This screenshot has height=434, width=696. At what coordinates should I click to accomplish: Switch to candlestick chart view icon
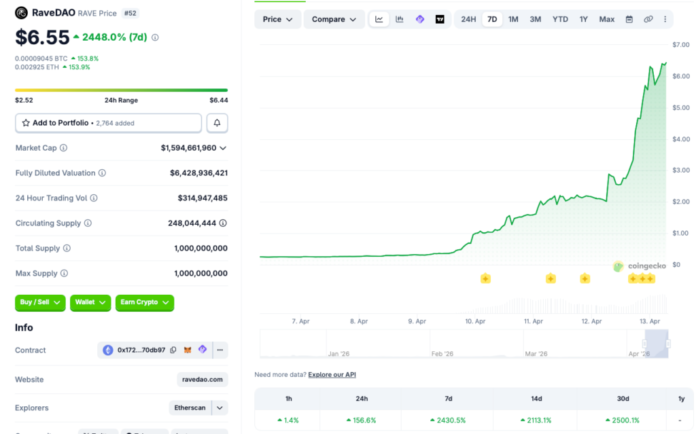point(399,19)
